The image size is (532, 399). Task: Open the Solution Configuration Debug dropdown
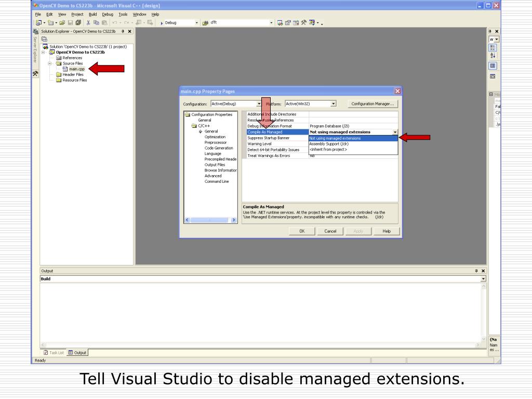(x=196, y=23)
